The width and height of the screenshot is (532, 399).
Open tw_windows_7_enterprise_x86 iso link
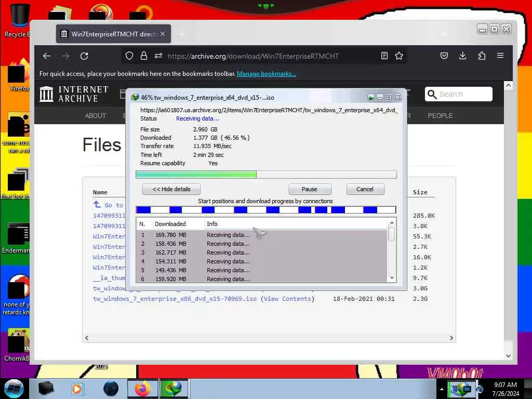click(x=175, y=299)
